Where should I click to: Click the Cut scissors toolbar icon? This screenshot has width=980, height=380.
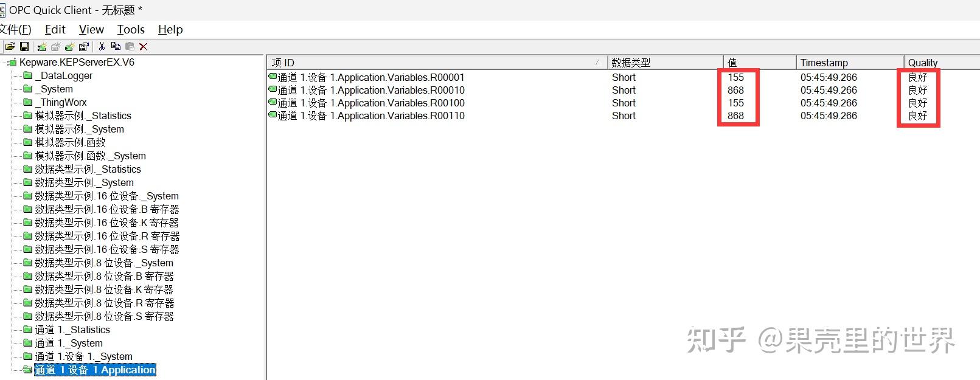(x=102, y=46)
